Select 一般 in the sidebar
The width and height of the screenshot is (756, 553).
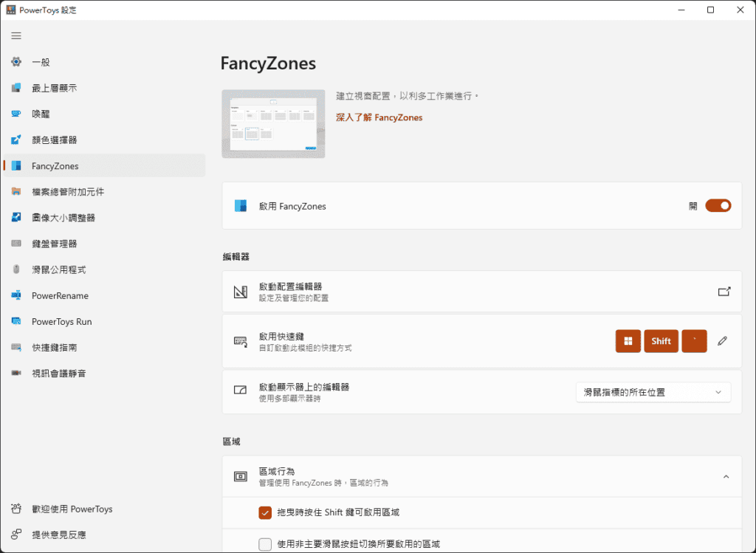[x=41, y=63]
